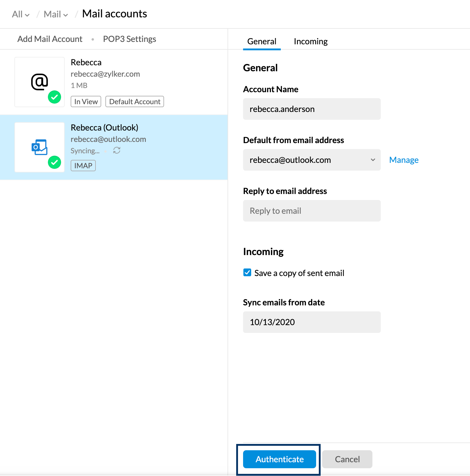This screenshot has width=470, height=476.
Task: Click the Cancel button
Action: coord(347,459)
